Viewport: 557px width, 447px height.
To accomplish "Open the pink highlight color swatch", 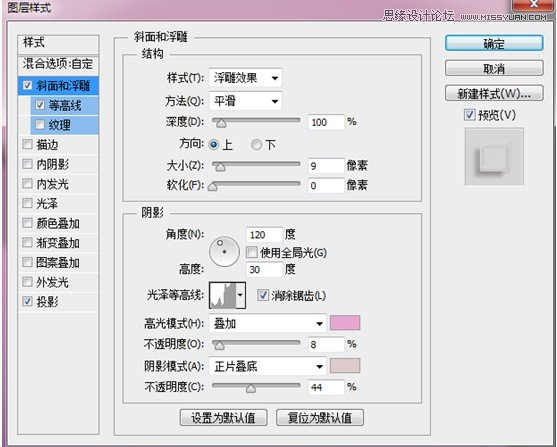I will pyautogui.click(x=345, y=323).
